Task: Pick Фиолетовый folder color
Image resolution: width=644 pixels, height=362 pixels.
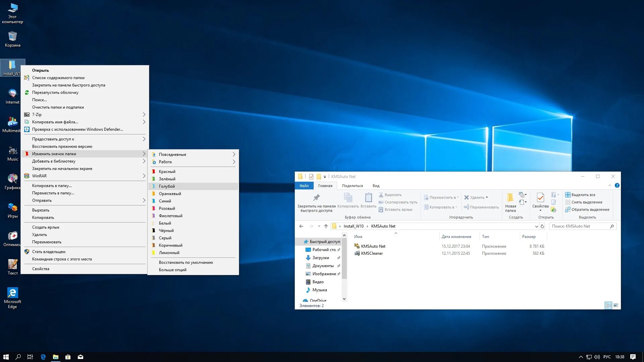Action: [x=194, y=216]
